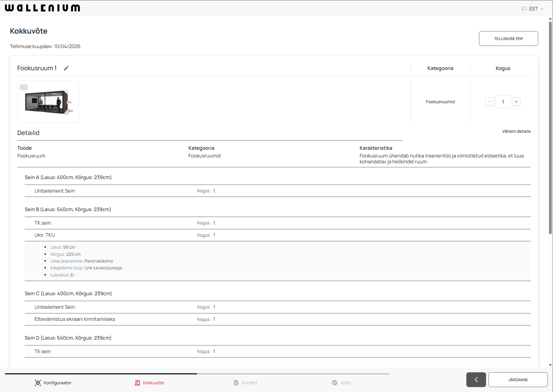Switch to the Kontakt step

point(249,383)
